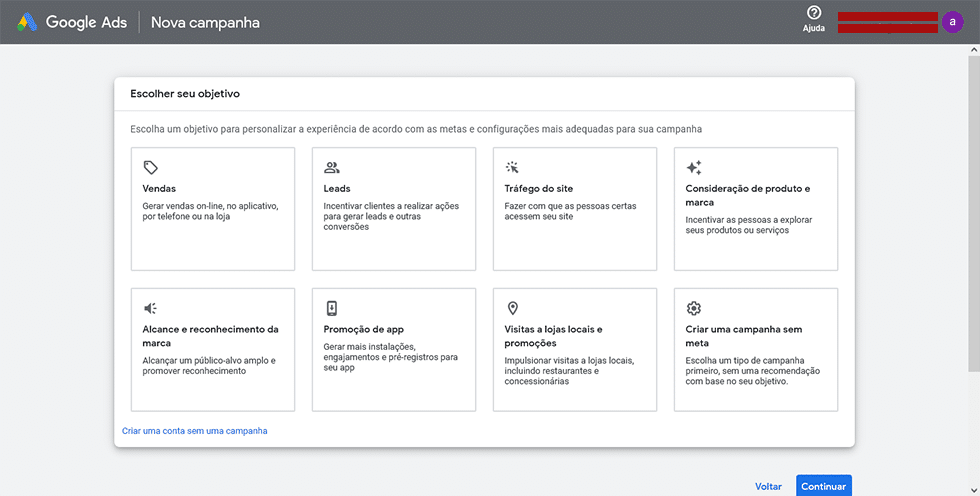
Task: Select Visitas a lojas locais e promoções
Action: (x=553, y=336)
